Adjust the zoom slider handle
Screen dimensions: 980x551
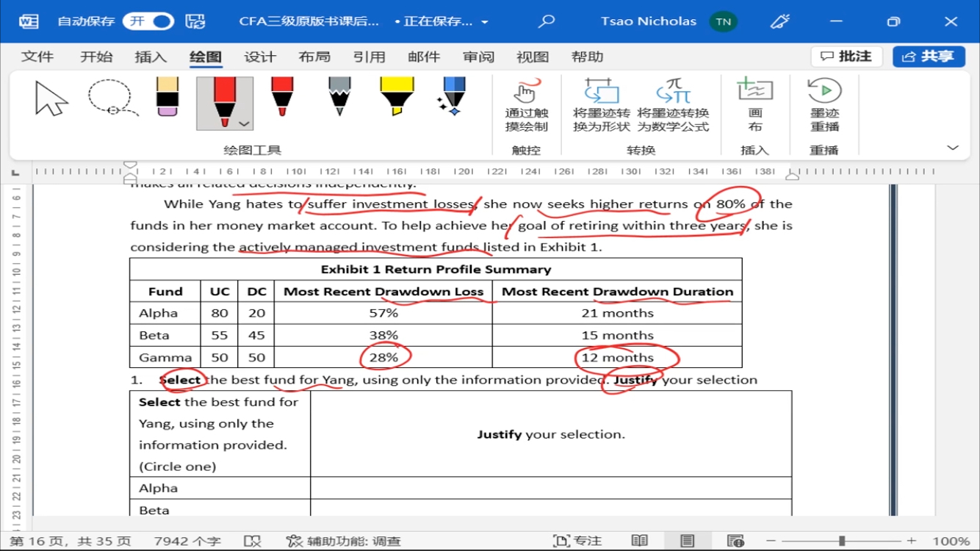pos(842,541)
